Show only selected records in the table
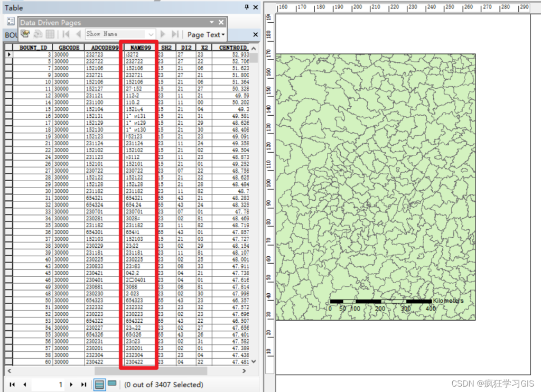 pos(111,385)
